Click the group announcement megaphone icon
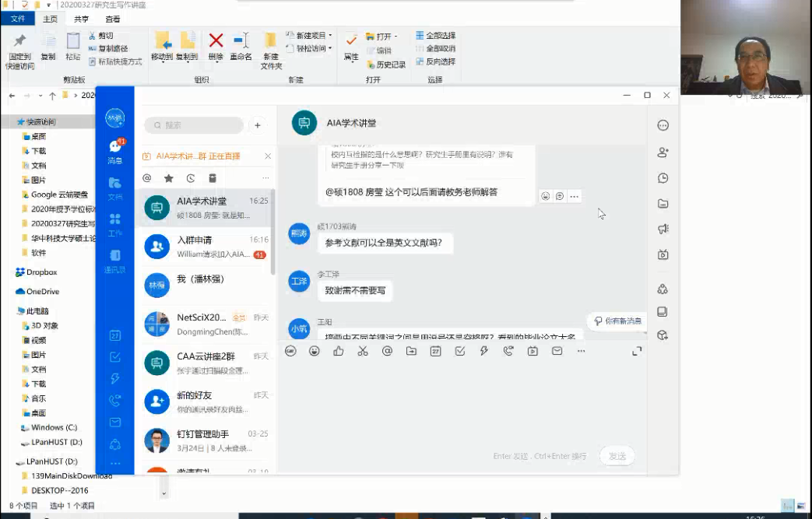 (x=663, y=229)
